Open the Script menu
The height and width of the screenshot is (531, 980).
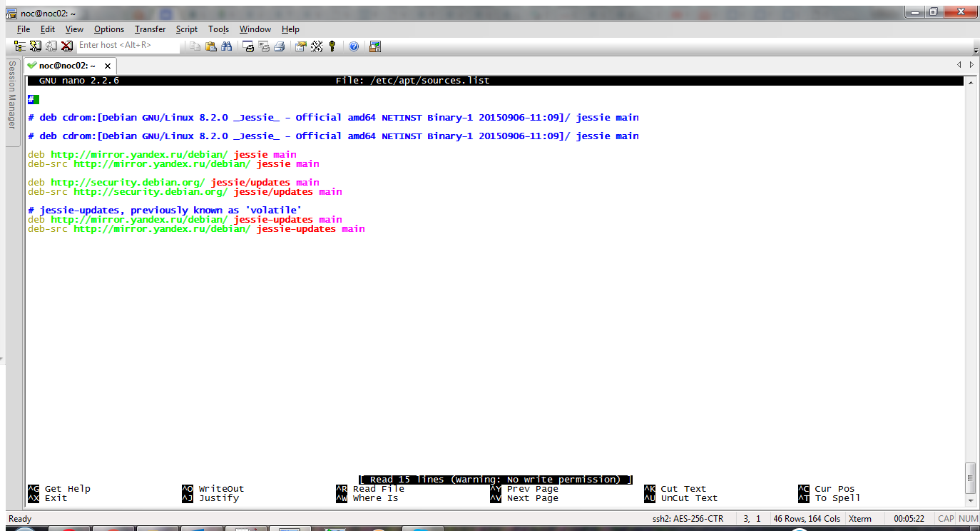[x=186, y=29]
